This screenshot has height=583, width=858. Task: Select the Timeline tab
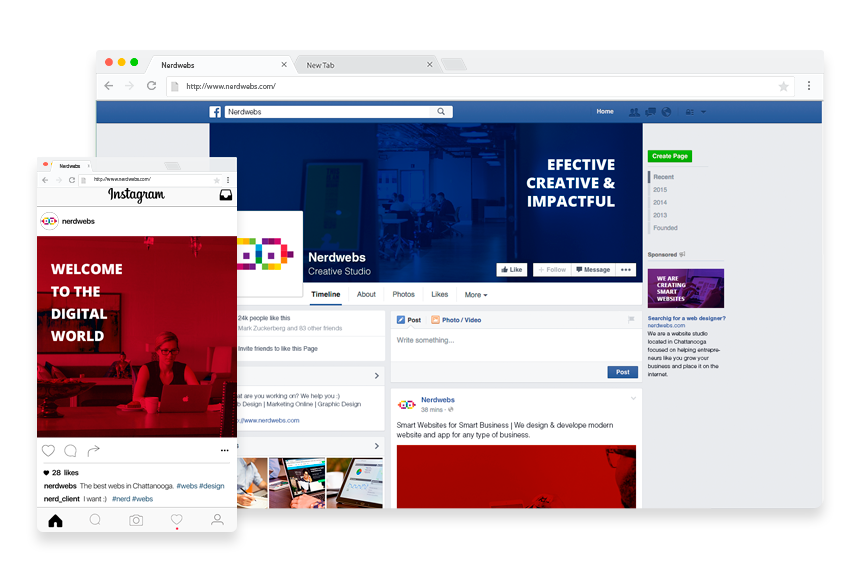326,295
